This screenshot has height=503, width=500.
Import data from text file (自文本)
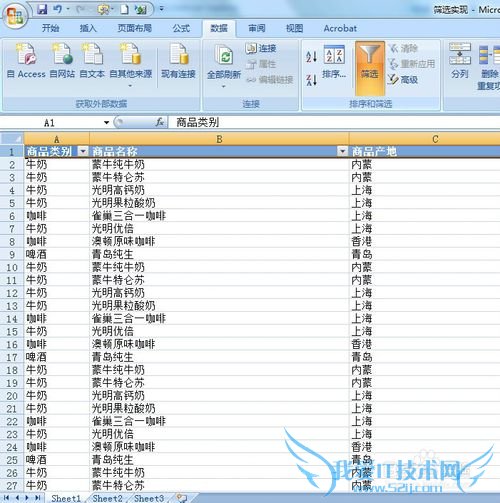(x=92, y=61)
